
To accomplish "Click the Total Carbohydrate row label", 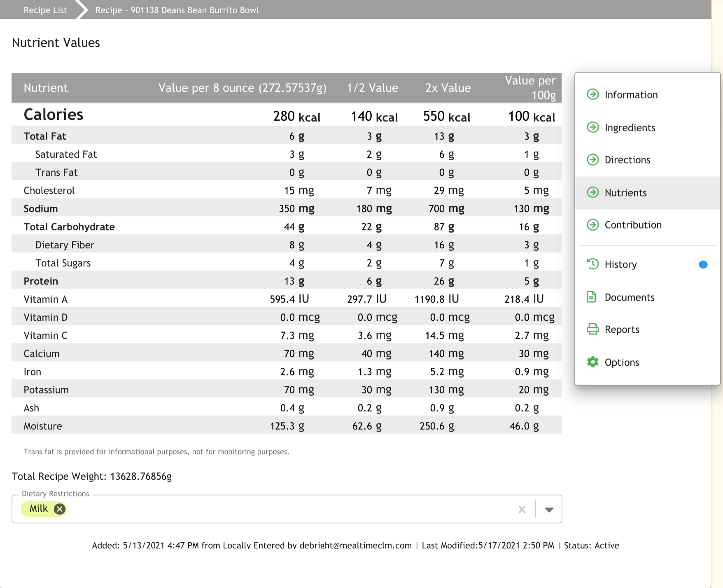I will pyautogui.click(x=69, y=227).
